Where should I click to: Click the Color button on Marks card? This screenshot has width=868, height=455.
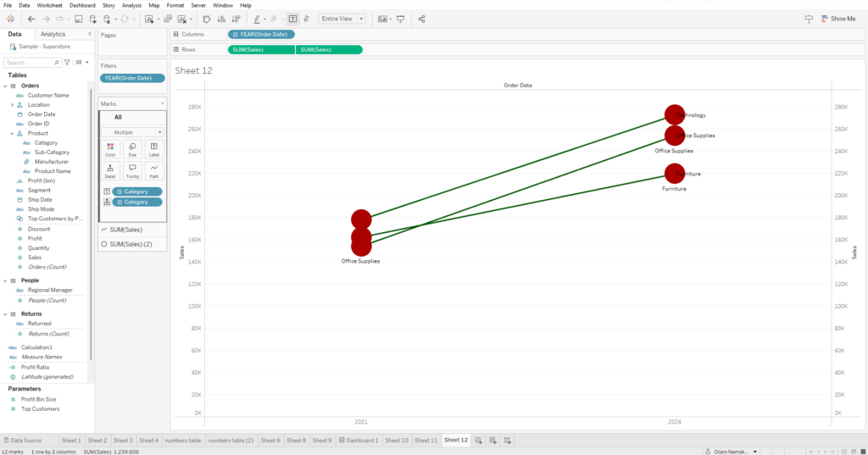point(110,149)
